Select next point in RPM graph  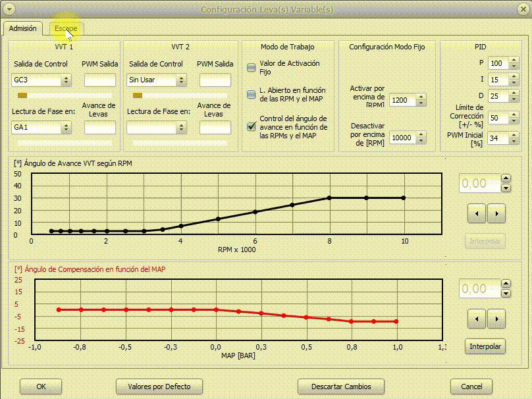click(496, 213)
